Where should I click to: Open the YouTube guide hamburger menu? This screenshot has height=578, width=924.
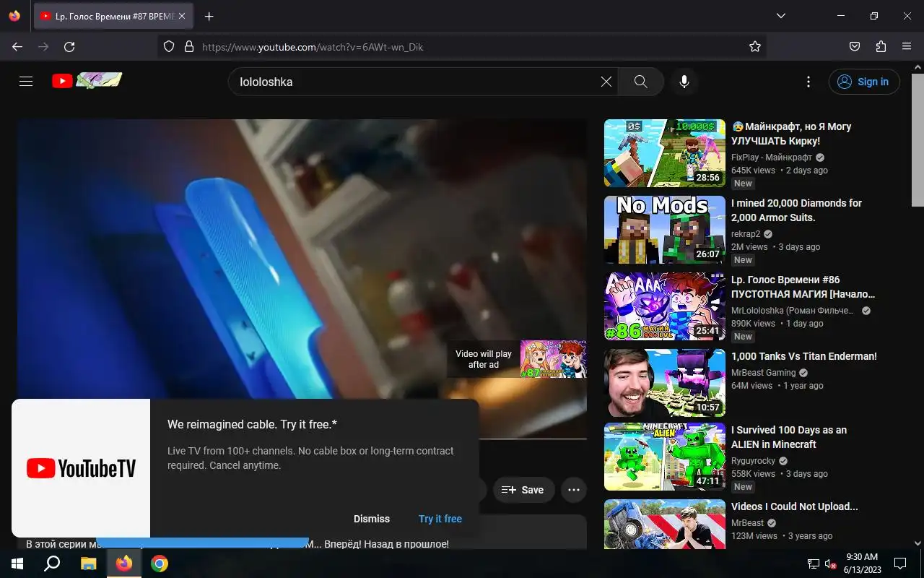pos(26,82)
